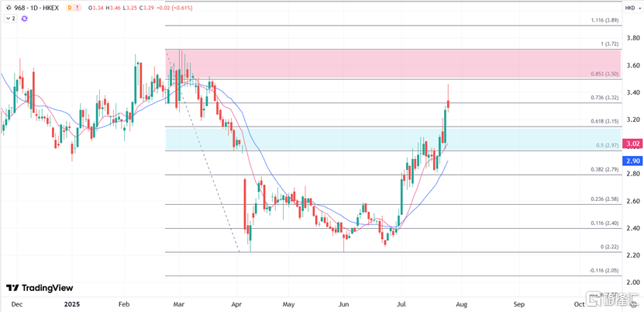Click the 3.80 price axis label
Image resolution: width=644 pixels, height=312 pixels.
[632, 38]
